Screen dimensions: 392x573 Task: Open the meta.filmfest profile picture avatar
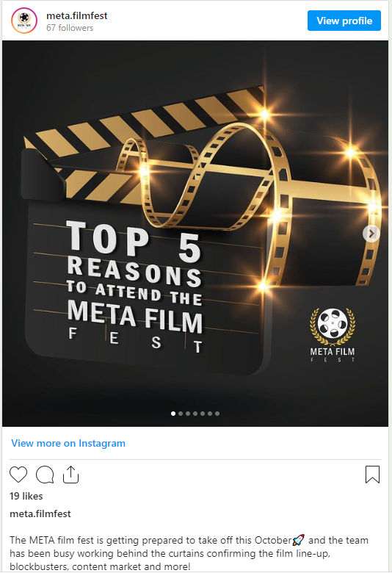24,21
